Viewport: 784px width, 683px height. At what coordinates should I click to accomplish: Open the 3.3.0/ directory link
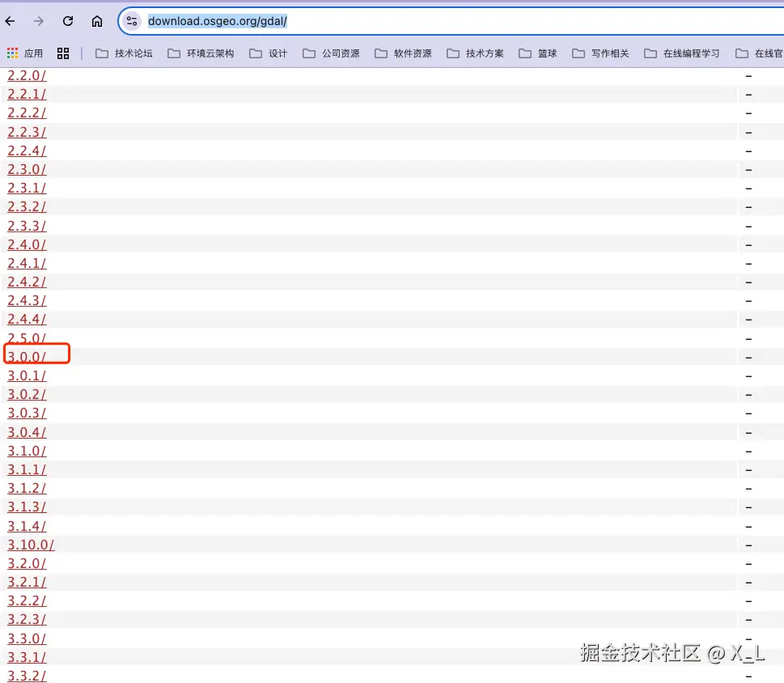(27, 639)
